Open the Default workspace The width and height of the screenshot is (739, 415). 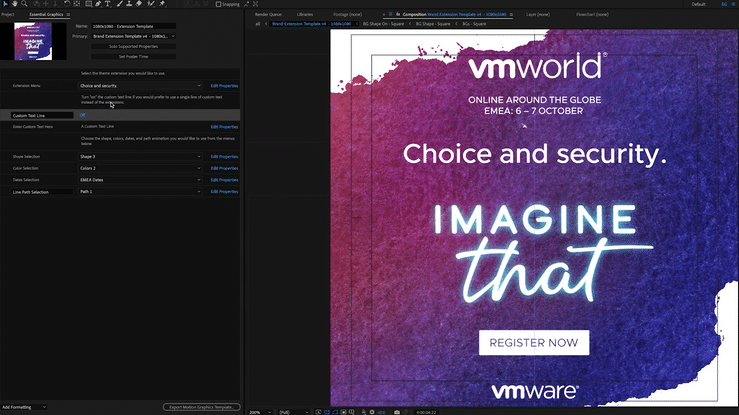click(698, 4)
